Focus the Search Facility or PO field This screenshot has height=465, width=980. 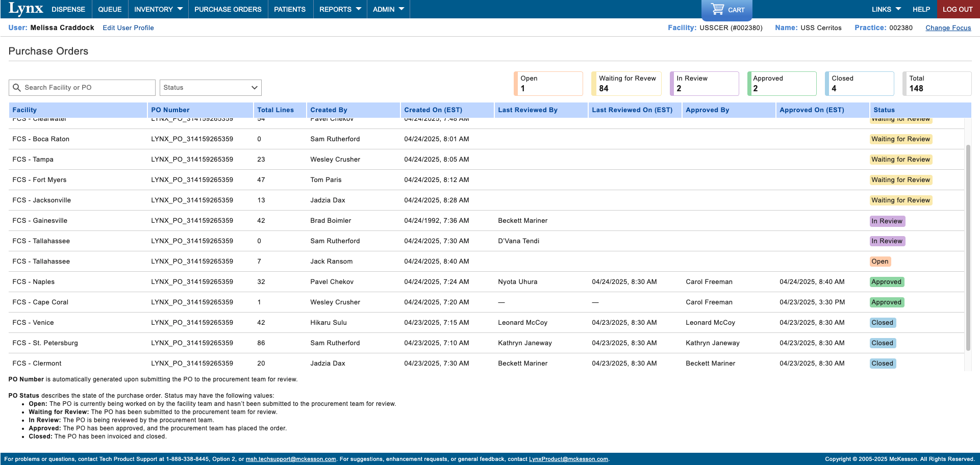point(82,88)
